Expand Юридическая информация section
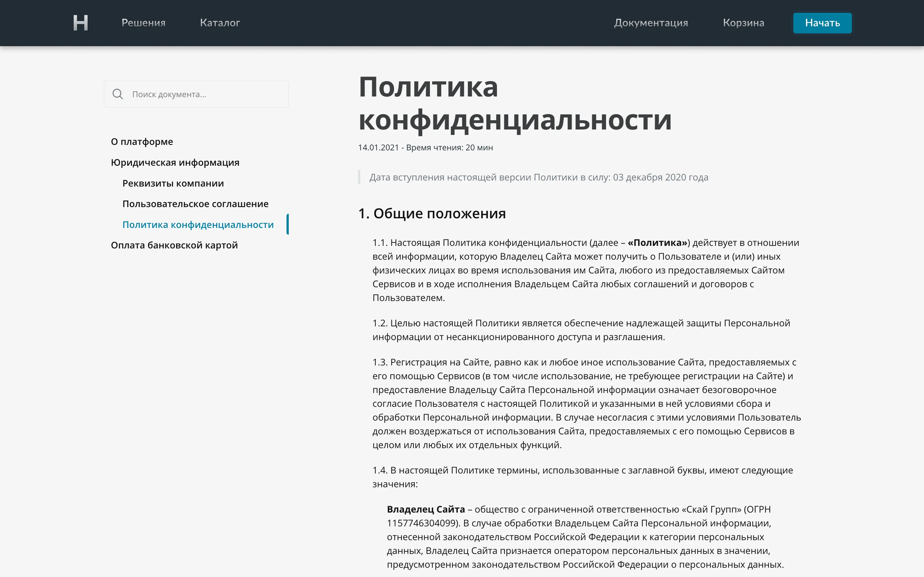The image size is (924, 577). pos(175,163)
